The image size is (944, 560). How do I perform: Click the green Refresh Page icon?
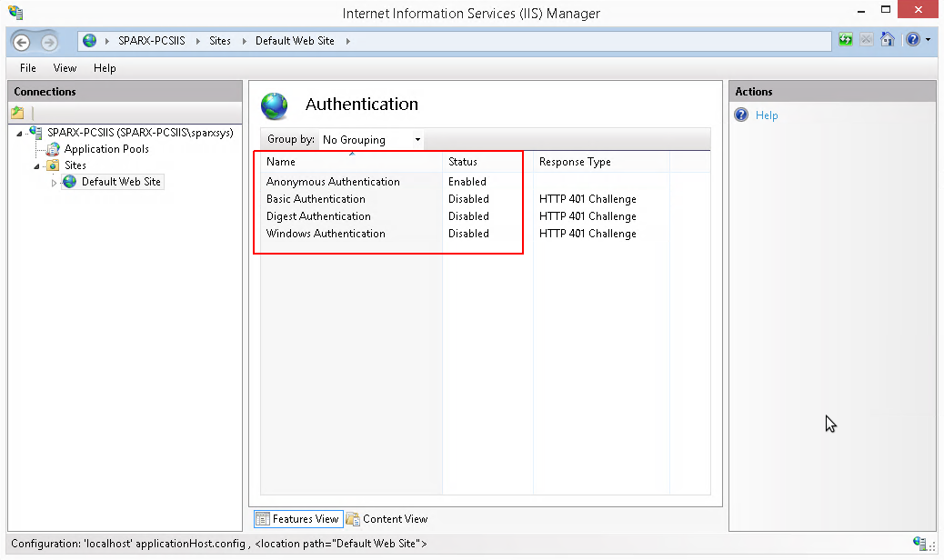[846, 40]
